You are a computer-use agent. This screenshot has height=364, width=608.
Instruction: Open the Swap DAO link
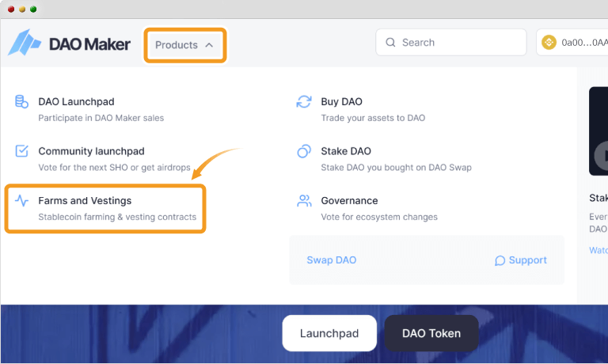(332, 260)
